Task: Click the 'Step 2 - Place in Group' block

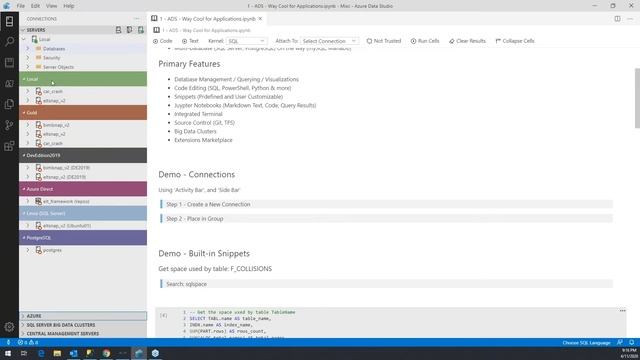Action: (x=386, y=218)
